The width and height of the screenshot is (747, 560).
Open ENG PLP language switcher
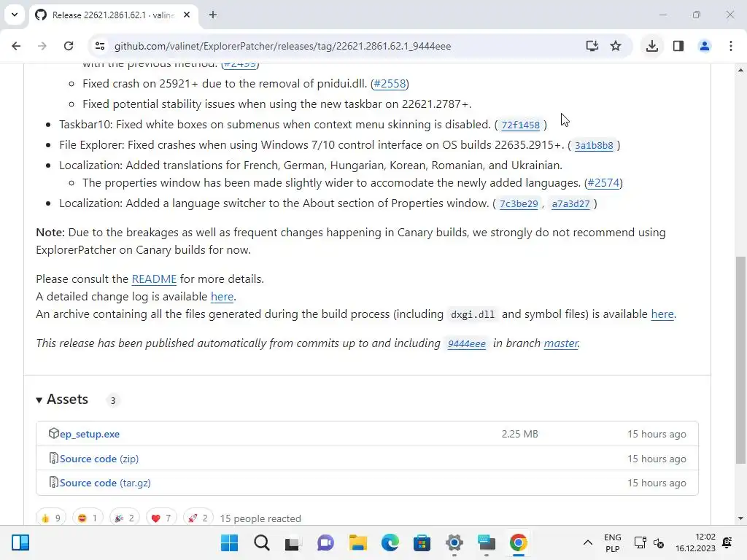coord(612,542)
